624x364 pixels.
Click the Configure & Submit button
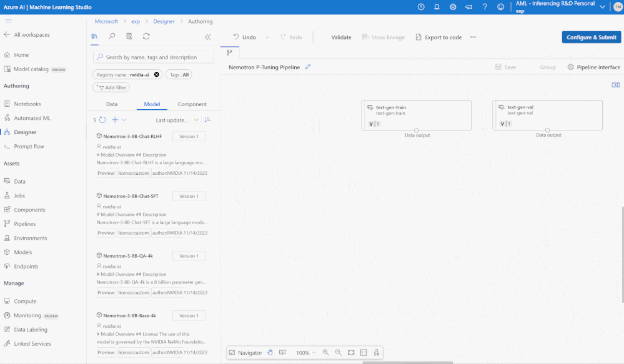(591, 37)
